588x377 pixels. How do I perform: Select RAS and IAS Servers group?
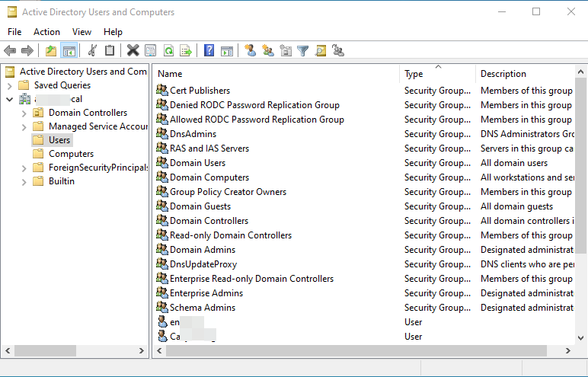(209, 149)
